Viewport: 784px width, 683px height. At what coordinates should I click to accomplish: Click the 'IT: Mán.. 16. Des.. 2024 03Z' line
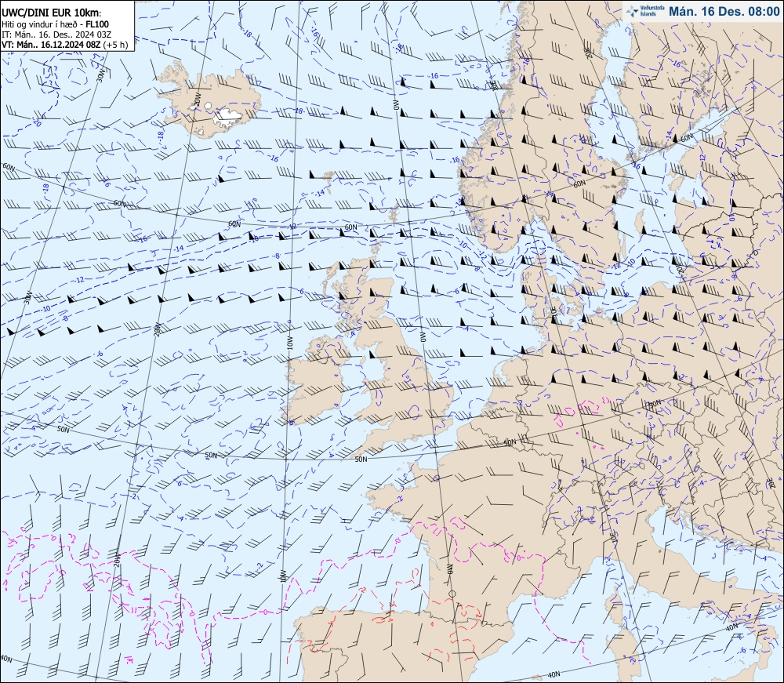(56, 35)
